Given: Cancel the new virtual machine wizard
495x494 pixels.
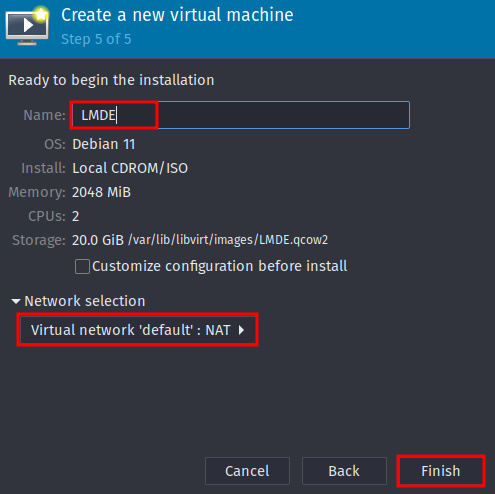Looking at the screenshot, I should 247,471.
